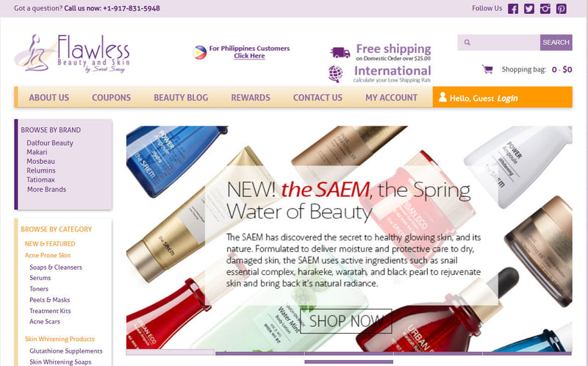Follow the Login link

tap(507, 98)
